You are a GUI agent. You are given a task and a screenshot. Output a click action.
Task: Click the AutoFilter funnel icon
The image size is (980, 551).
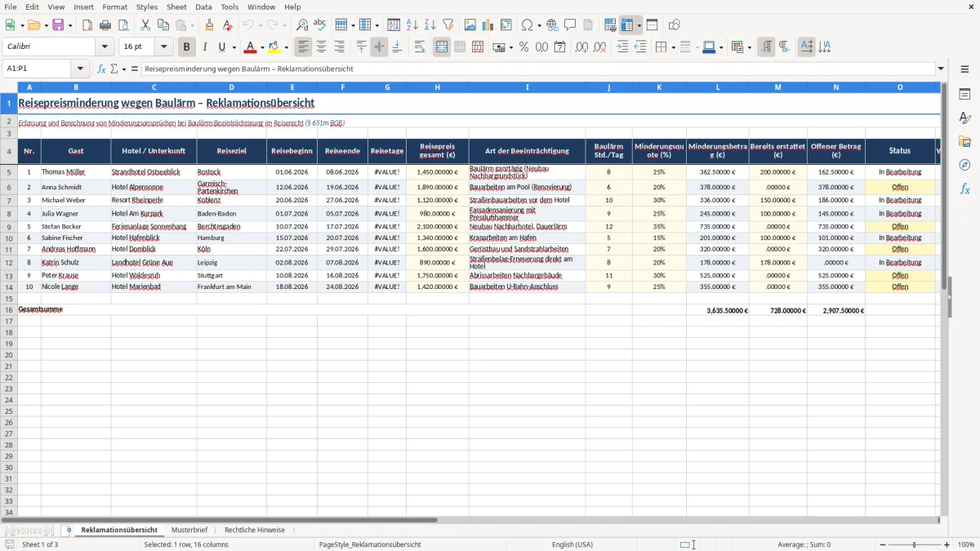448,25
